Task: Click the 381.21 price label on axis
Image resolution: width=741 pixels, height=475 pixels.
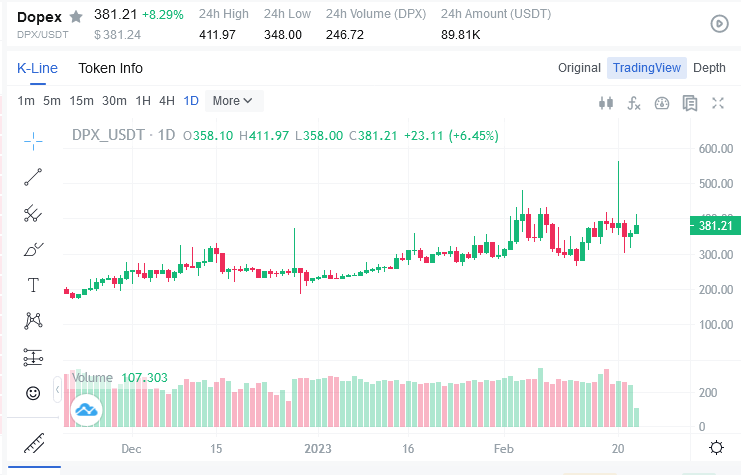Action: (x=716, y=226)
